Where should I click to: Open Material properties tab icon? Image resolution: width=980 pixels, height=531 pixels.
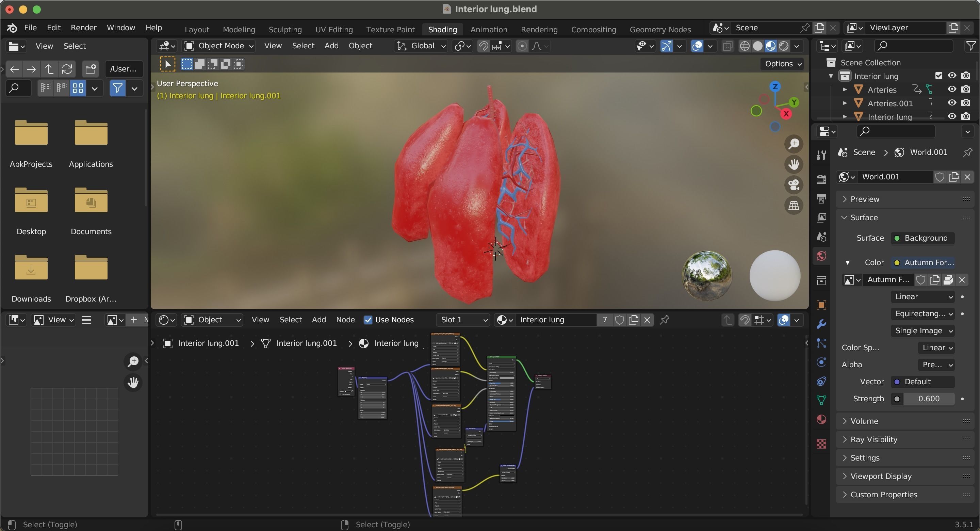pyautogui.click(x=821, y=419)
